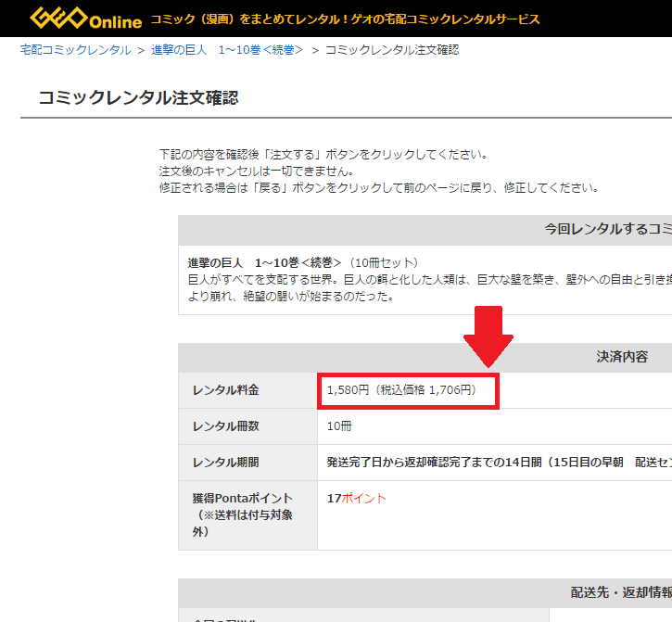Image resolution: width=672 pixels, height=622 pixels.
Task: Select the price 1,580円（税込価格 1,706円）
Action: pos(401,390)
